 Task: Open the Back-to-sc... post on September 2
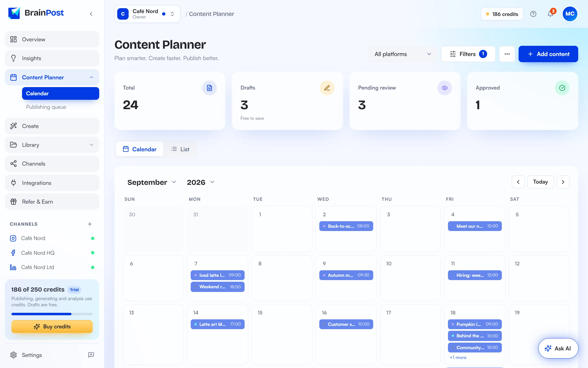pos(346,226)
